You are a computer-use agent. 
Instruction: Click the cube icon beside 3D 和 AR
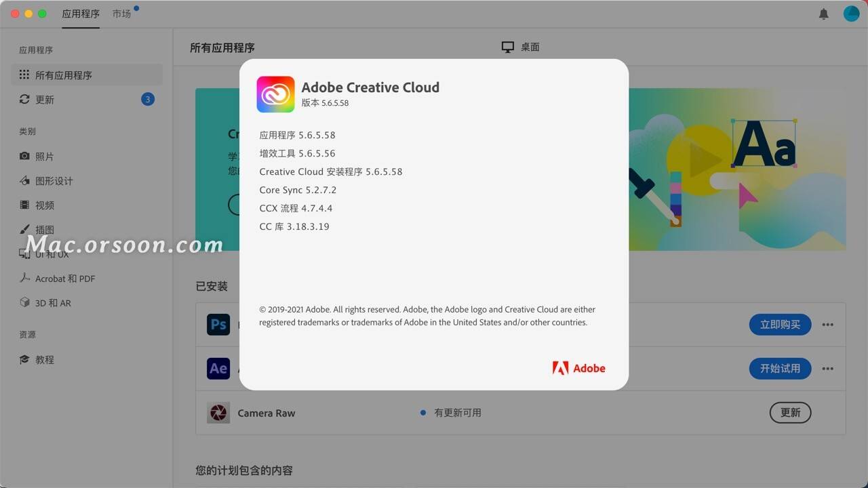pyautogui.click(x=24, y=302)
